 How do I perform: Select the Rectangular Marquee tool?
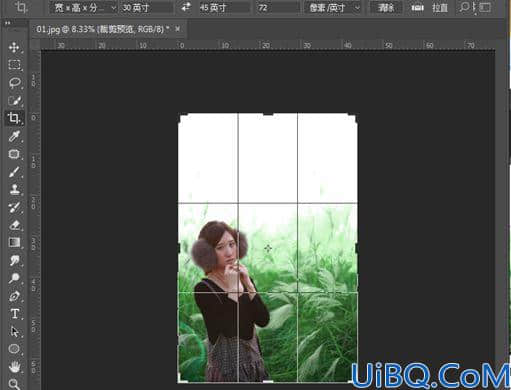pyautogui.click(x=14, y=65)
